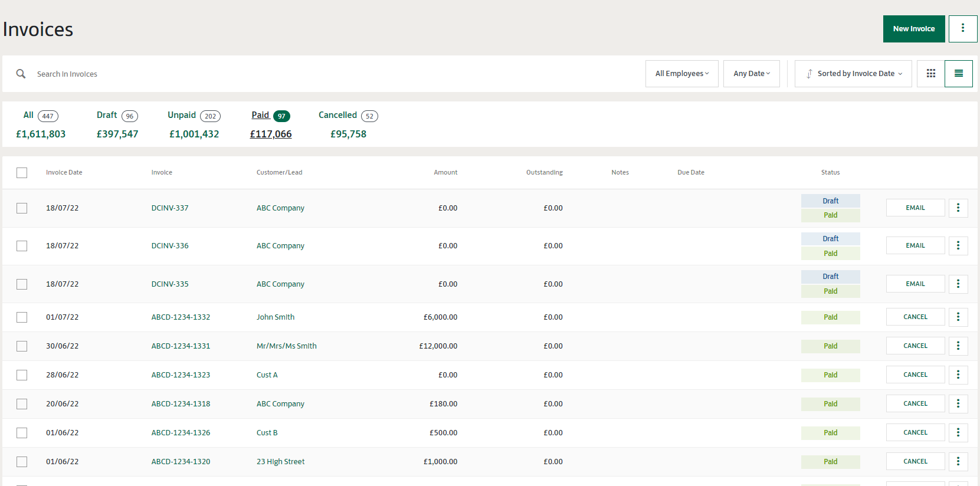The height and width of the screenshot is (486, 980).
Task: Click the search magnifier icon
Action: click(21, 74)
